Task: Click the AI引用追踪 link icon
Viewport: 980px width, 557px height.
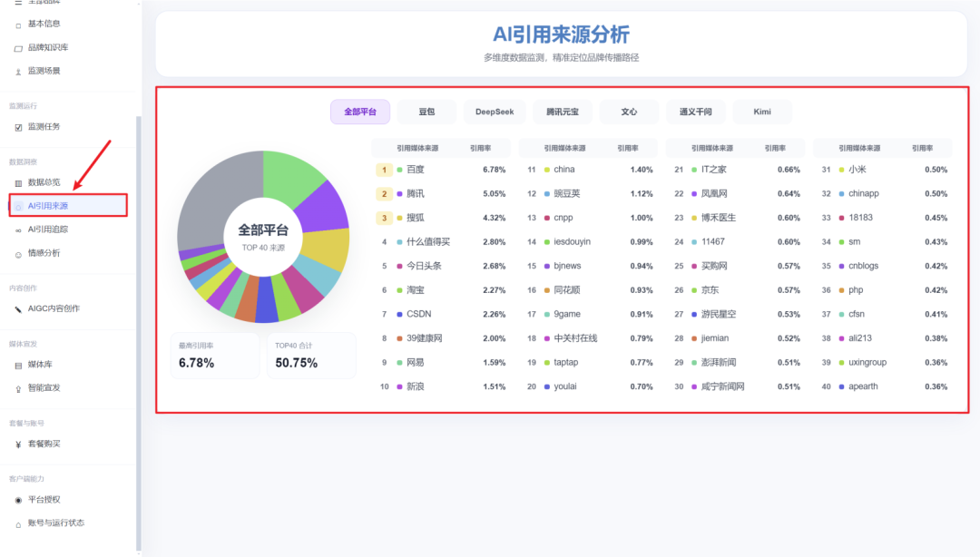Action: pyautogui.click(x=18, y=230)
